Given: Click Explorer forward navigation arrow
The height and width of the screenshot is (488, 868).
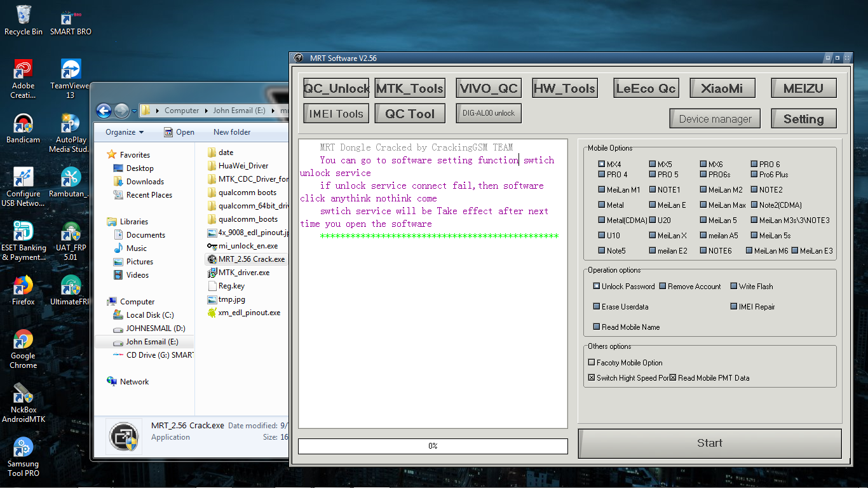Looking at the screenshot, I should 121,111.
